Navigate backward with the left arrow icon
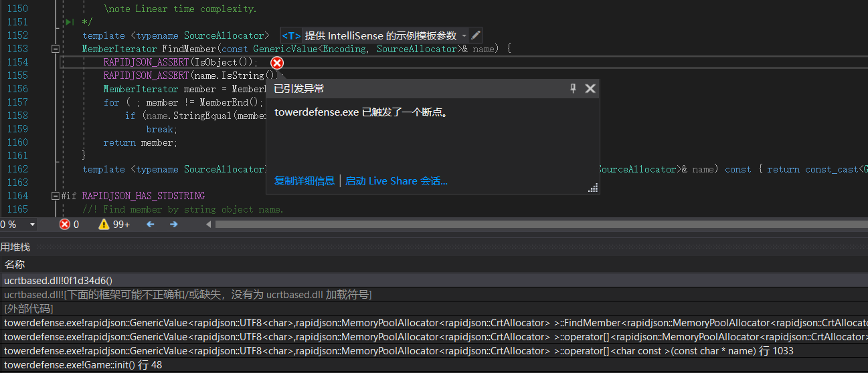 [x=151, y=225]
